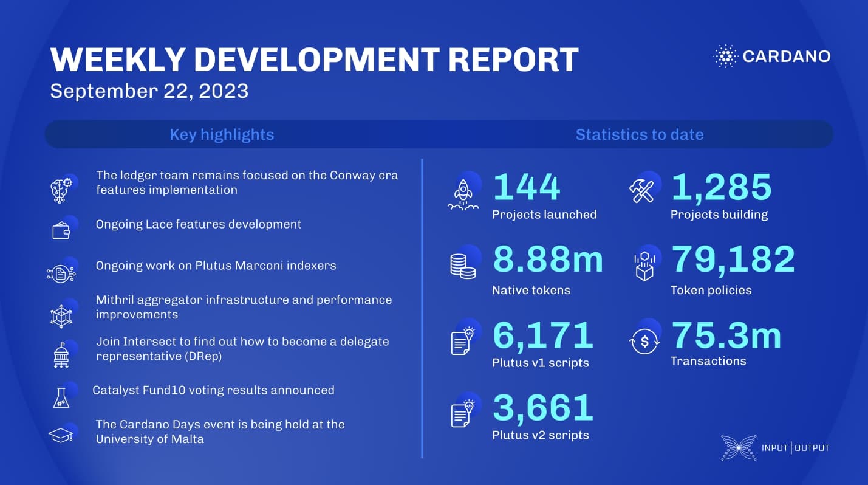Click the 6,171 Plutus v1 figure
Screen dimensions: 868x485
click(x=542, y=335)
